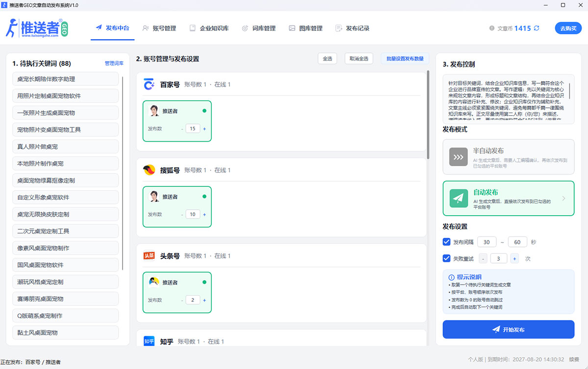Image resolution: width=588 pixels, height=369 pixels.
Task: Click 批量设置发布数量 button
Action: (405, 59)
